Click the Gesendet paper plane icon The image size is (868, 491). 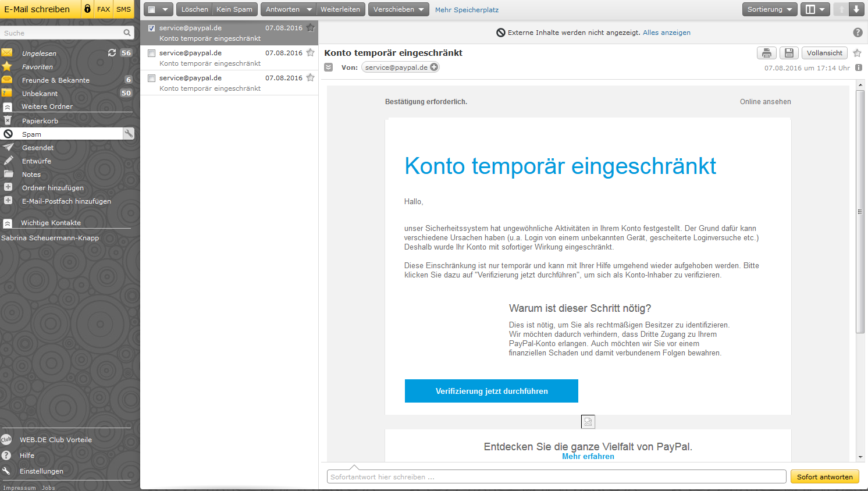[8, 147]
